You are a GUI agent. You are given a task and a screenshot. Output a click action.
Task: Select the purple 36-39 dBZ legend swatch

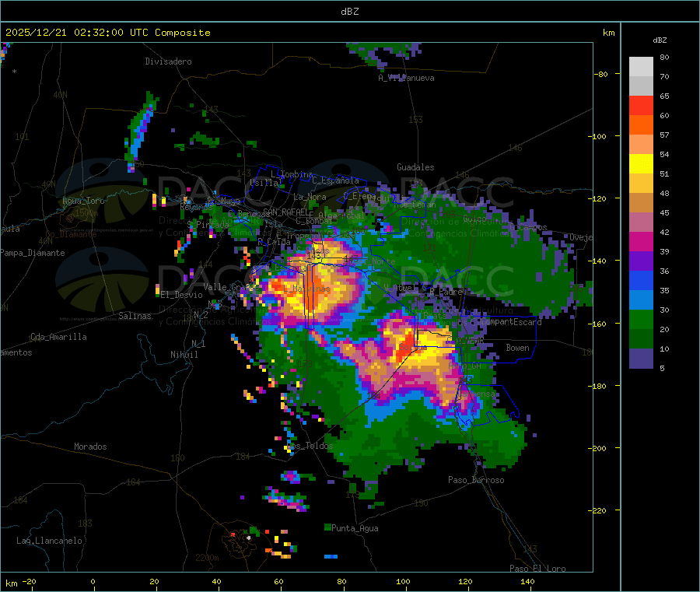tap(641, 261)
